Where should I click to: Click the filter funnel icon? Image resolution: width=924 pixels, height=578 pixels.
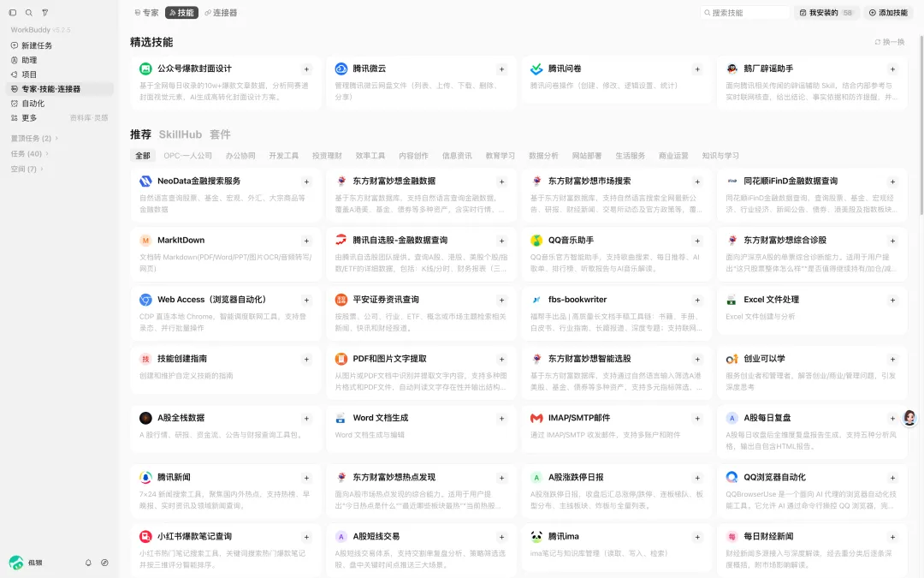(45, 12)
